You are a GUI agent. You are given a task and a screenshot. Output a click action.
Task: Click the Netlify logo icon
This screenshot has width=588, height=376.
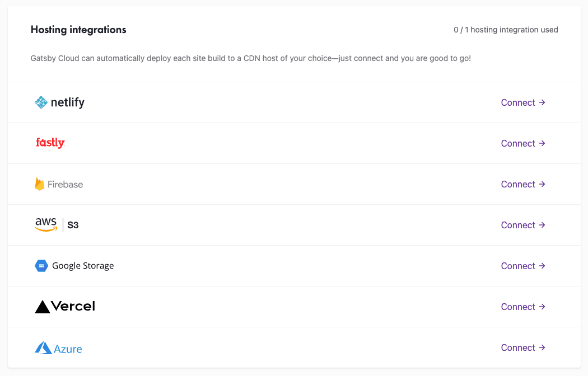pyautogui.click(x=41, y=102)
